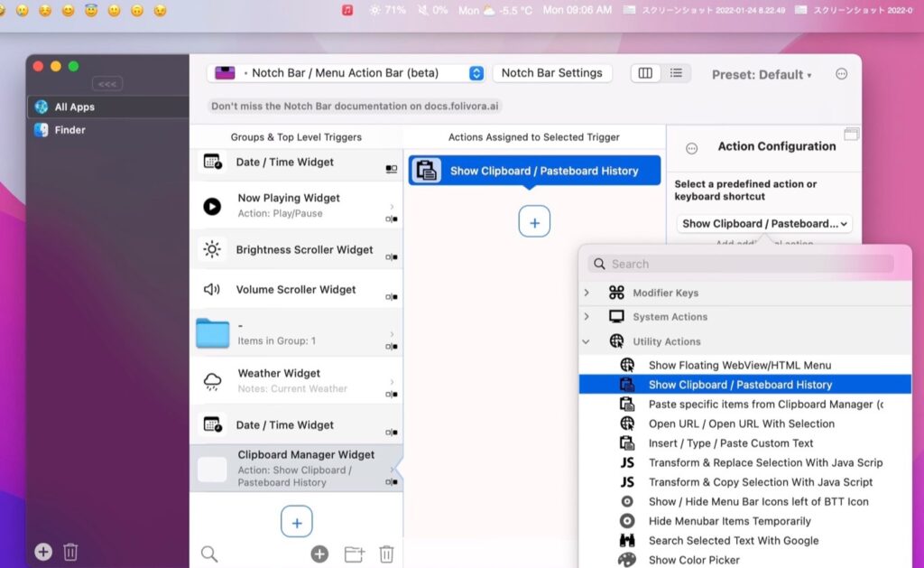Create a new group with the folder icon
The width and height of the screenshot is (924, 568).
354,552
